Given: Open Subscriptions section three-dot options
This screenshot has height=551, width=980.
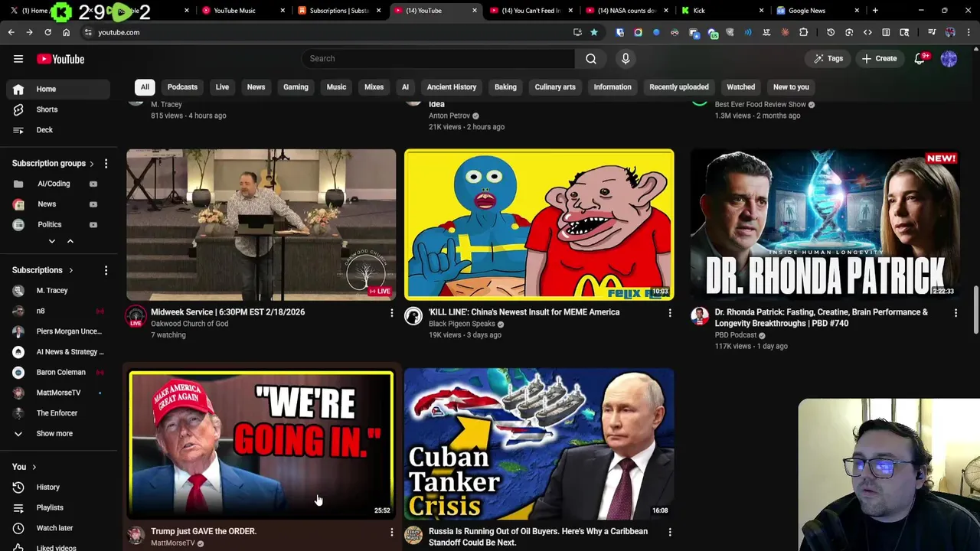Looking at the screenshot, I should tap(106, 270).
